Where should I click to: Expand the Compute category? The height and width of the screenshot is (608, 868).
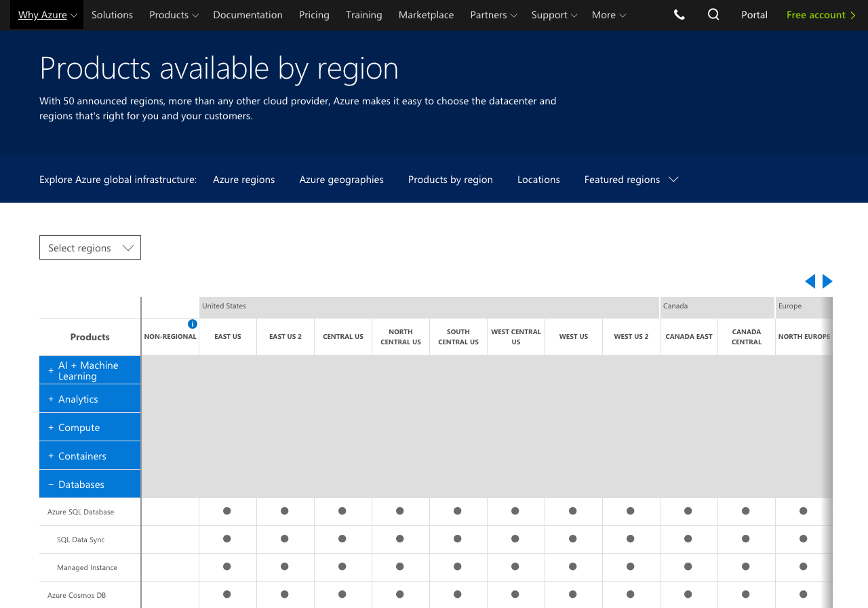point(90,427)
